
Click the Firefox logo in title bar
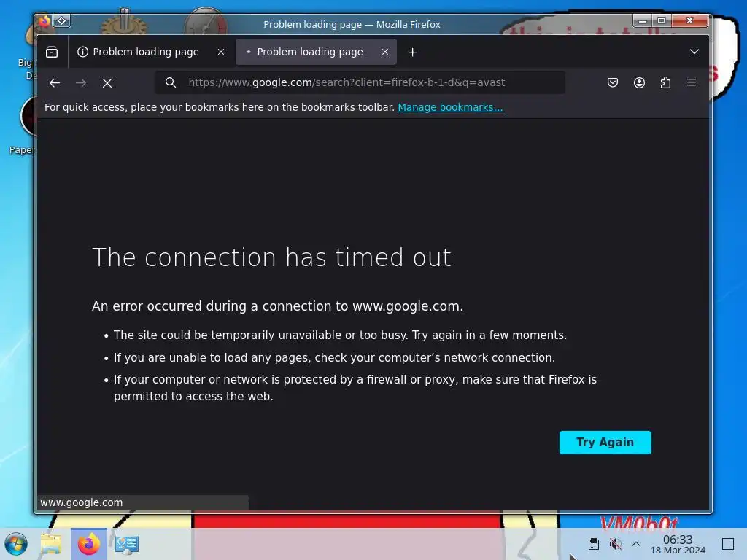(44, 20)
